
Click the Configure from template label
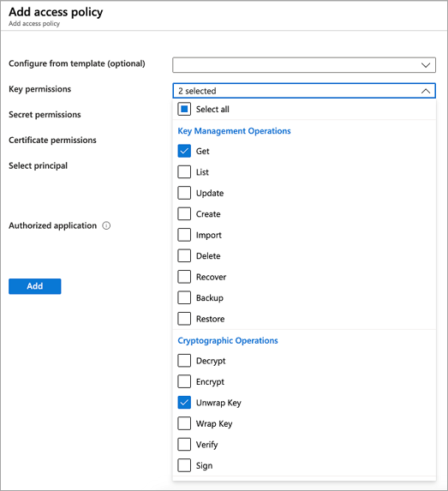(77, 63)
